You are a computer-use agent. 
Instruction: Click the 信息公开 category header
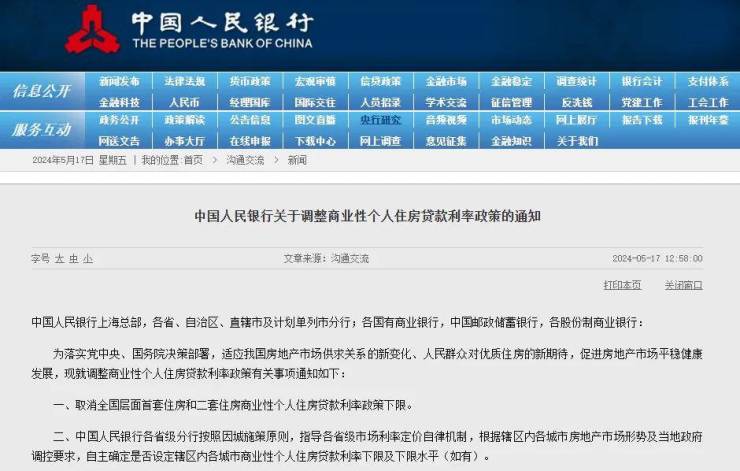[42, 91]
